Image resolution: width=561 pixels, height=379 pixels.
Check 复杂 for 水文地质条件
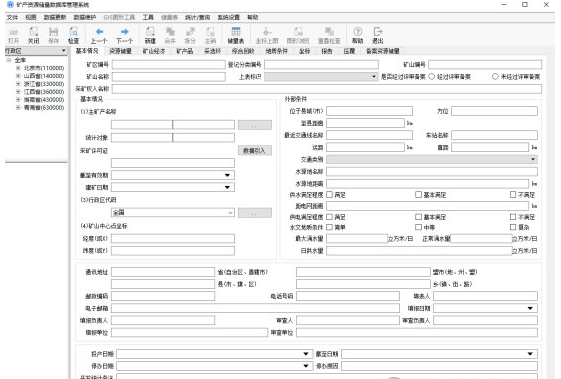[513, 227]
